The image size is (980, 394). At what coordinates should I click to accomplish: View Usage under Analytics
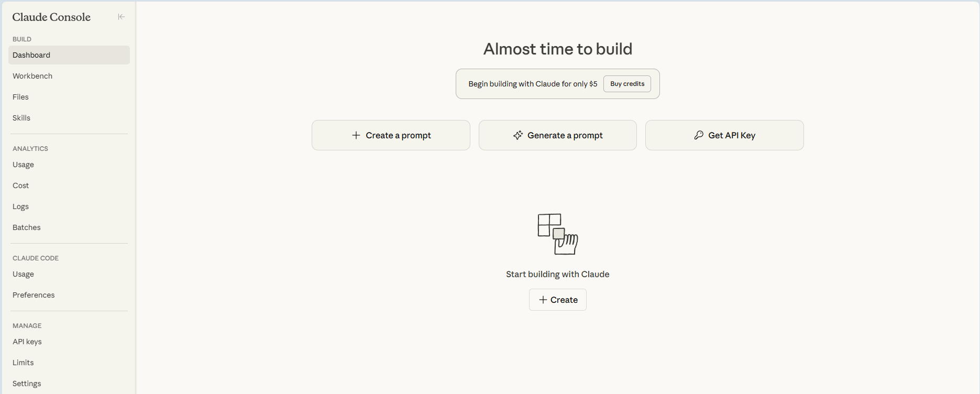pyautogui.click(x=24, y=165)
